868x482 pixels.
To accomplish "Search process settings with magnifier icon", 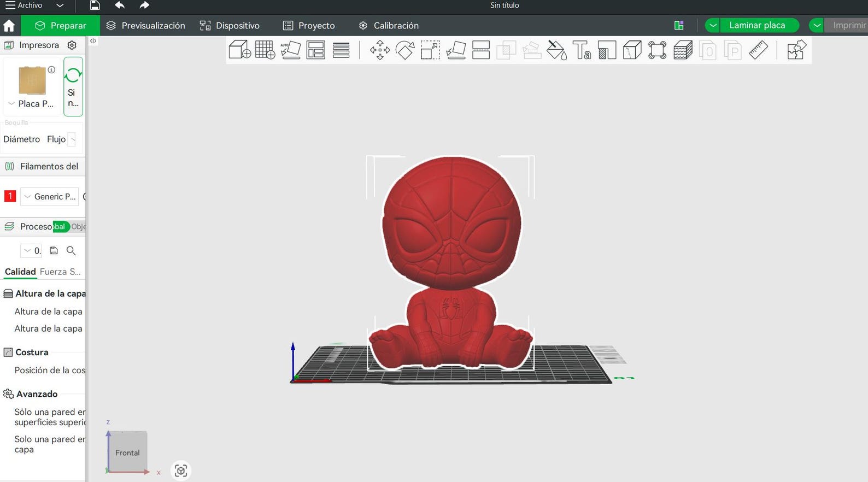I will pos(71,251).
